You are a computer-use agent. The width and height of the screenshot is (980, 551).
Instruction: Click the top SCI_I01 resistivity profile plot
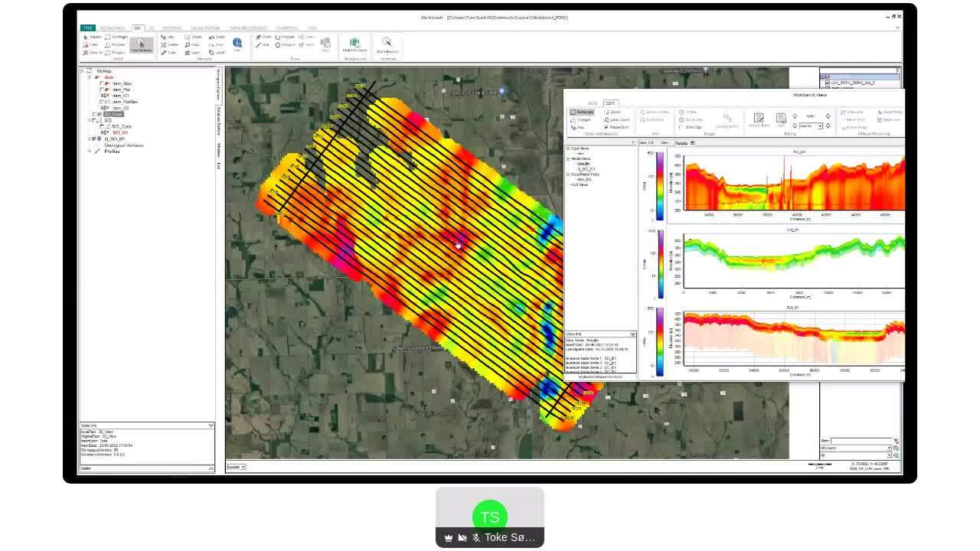point(794,182)
